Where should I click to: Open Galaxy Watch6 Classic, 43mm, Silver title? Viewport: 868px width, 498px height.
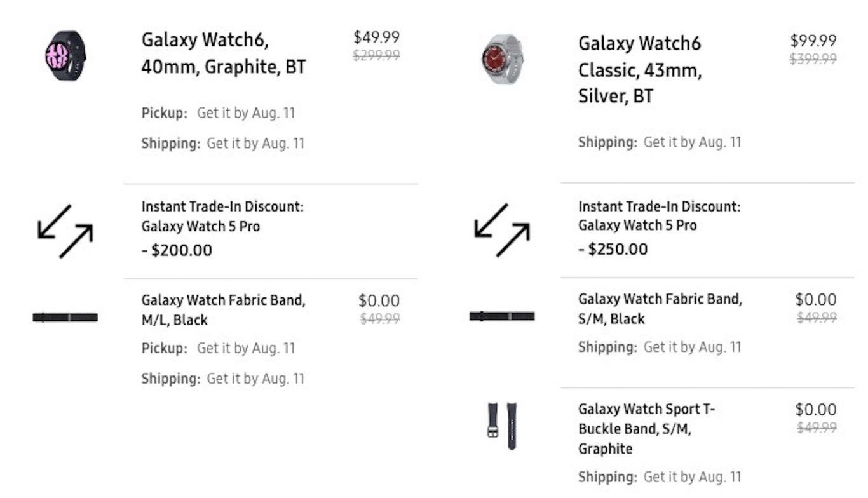(x=641, y=69)
